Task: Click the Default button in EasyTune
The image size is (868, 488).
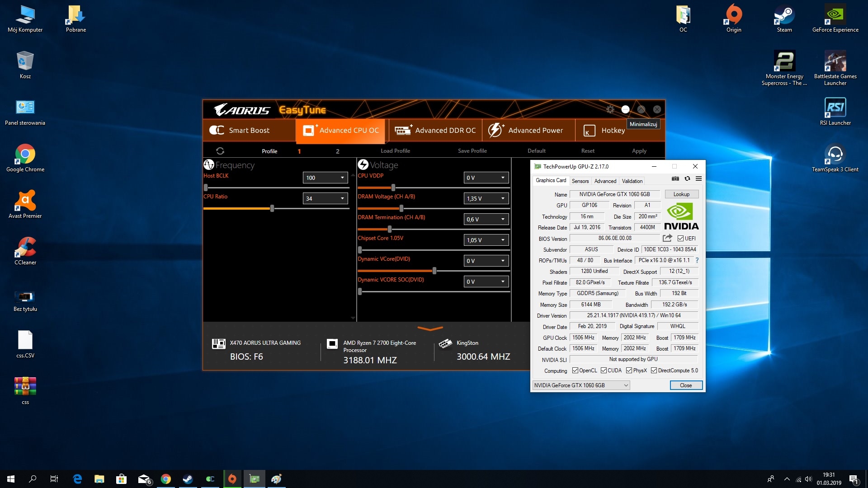Action: click(536, 151)
